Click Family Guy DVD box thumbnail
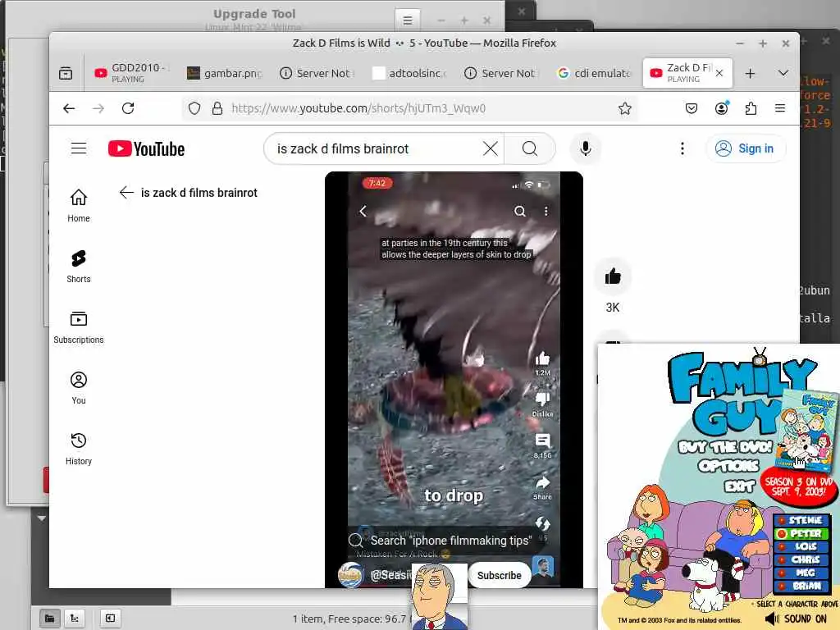This screenshot has height=630, width=840. pyautogui.click(x=806, y=431)
